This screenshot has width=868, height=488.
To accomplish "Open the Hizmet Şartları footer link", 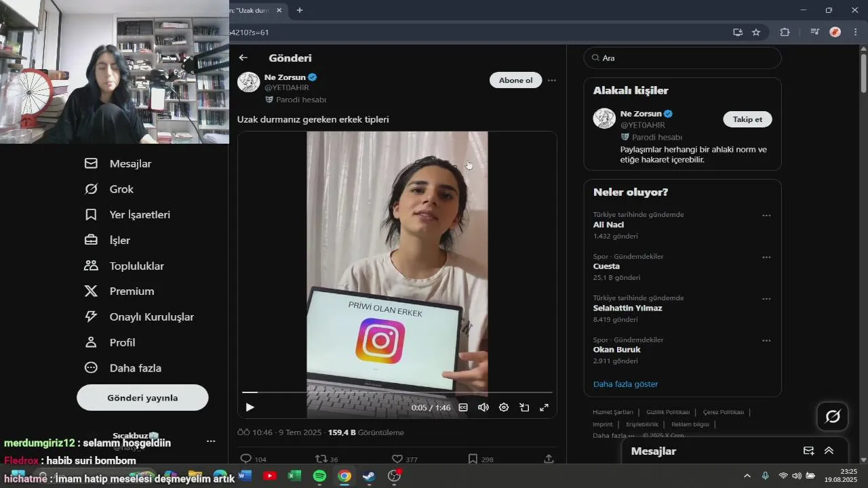I will coord(612,412).
